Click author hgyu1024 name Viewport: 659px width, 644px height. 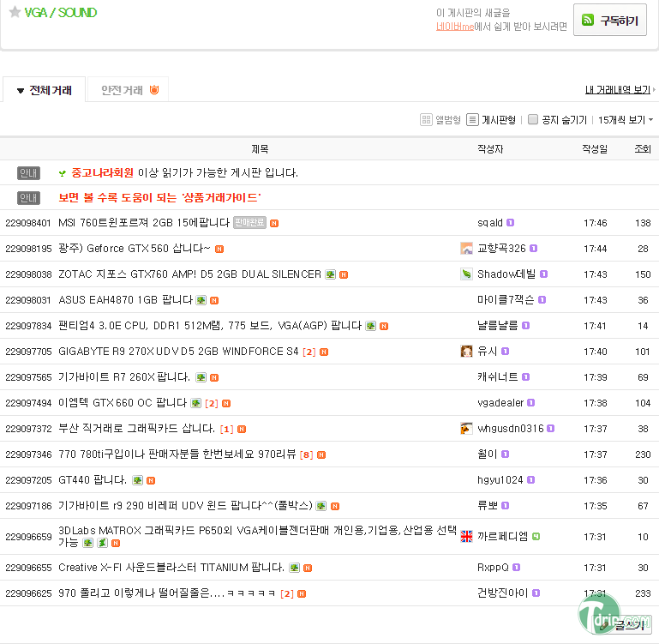click(x=500, y=480)
